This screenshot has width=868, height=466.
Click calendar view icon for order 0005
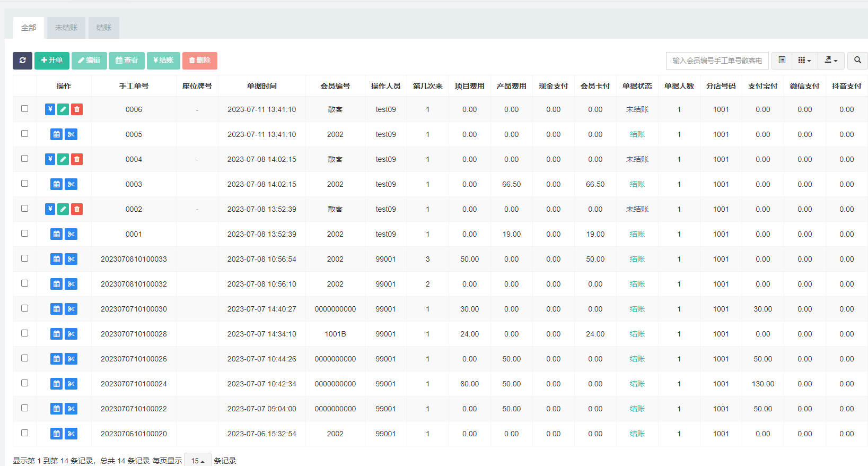point(57,134)
